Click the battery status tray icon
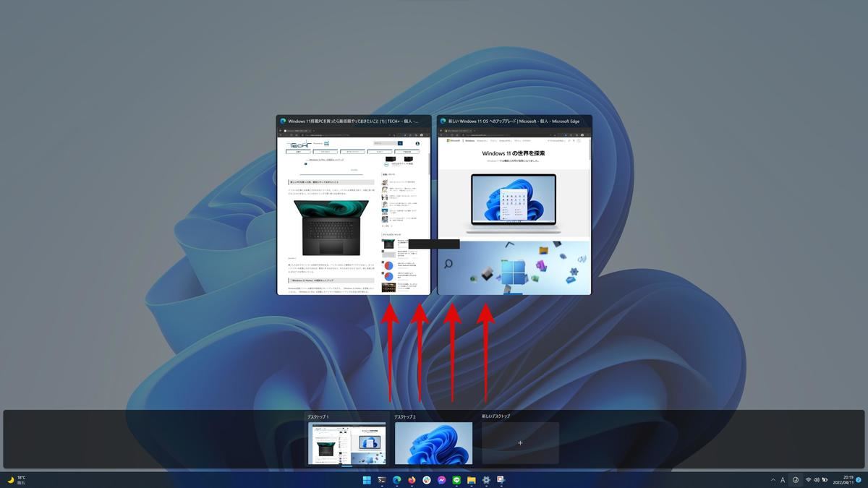This screenshot has height=488, width=868. point(825,480)
